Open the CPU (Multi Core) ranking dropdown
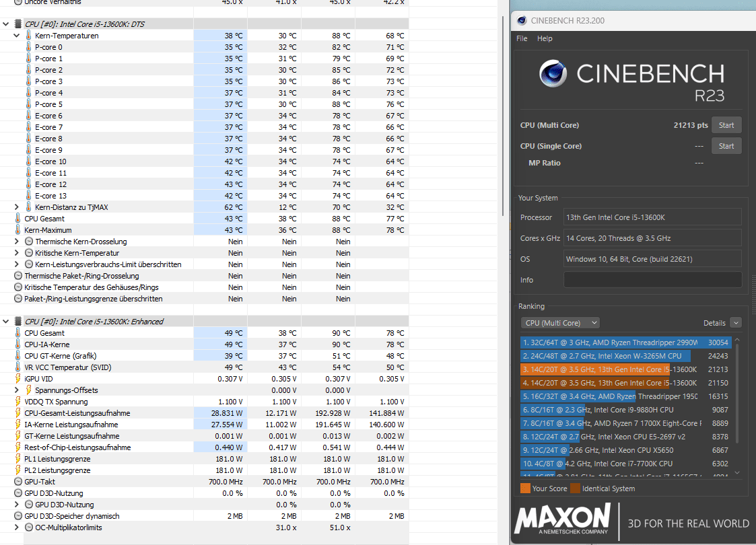This screenshot has width=756, height=545. click(560, 323)
